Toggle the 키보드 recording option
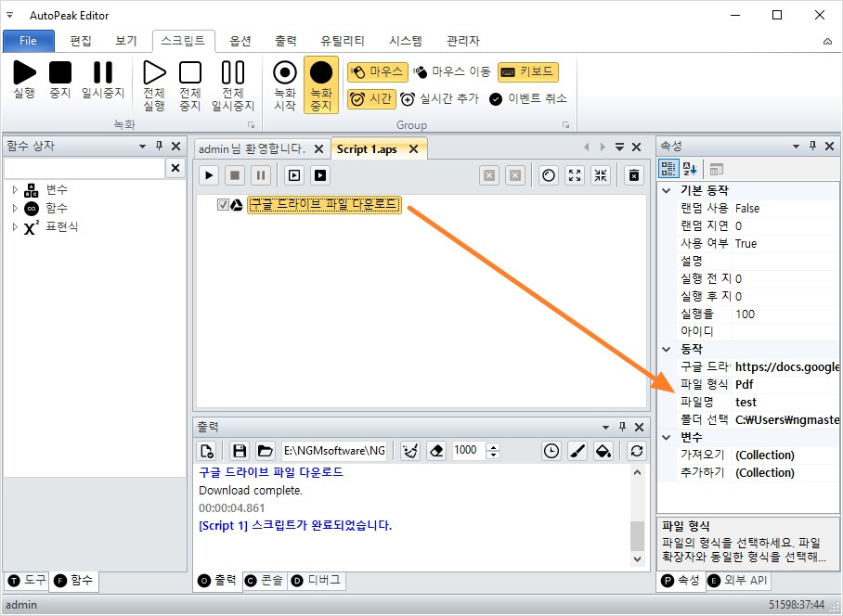The width and height of the screenshot is (843, 616). point(528,72)
